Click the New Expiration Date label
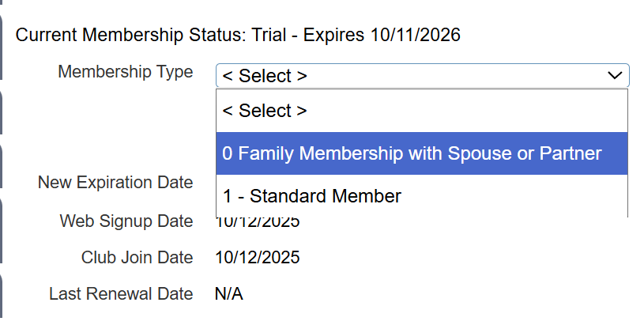This screenshot has width=644, height=325. 115,183
